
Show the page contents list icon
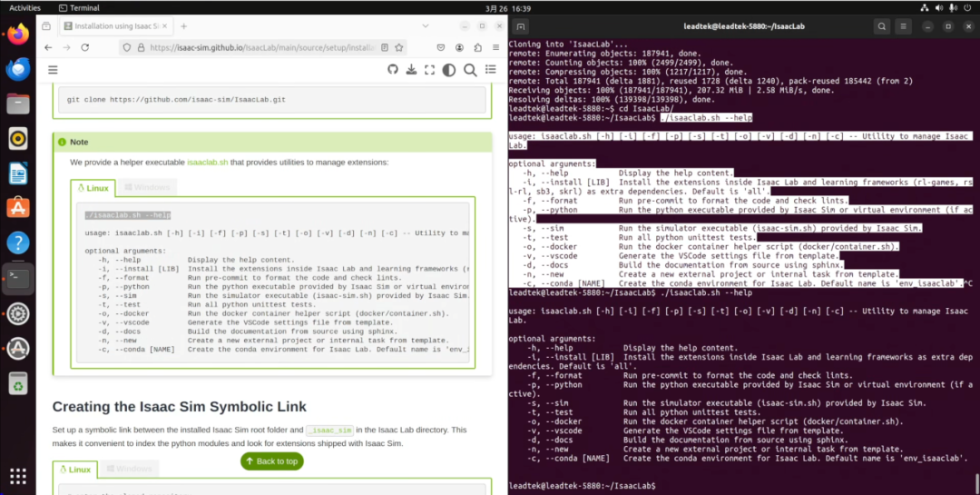[491, 70]
